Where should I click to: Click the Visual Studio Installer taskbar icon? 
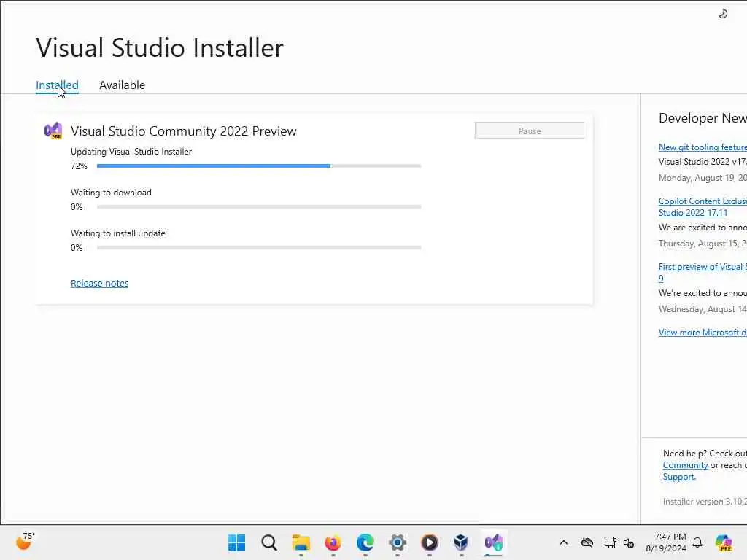click(494, 542)
